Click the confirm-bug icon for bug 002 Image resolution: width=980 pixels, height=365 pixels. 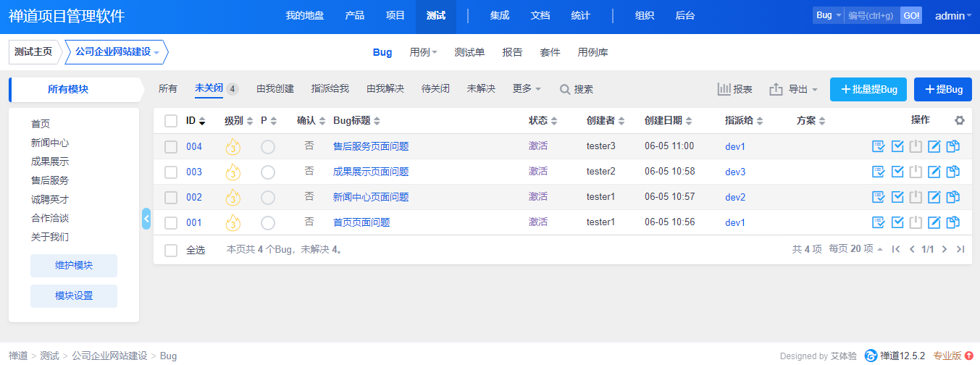click(879, 197)
